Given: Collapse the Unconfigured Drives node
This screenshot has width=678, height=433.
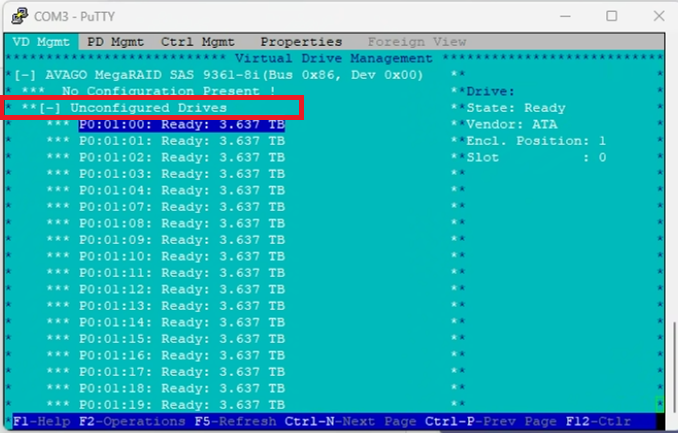Looking at the screenshot, I should coord(50,108).
